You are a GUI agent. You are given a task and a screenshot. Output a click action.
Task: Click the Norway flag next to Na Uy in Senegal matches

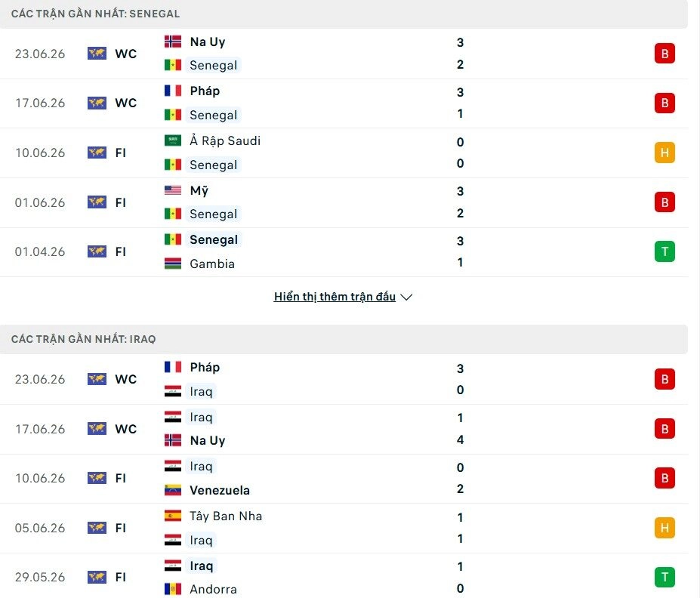[173, 42]
